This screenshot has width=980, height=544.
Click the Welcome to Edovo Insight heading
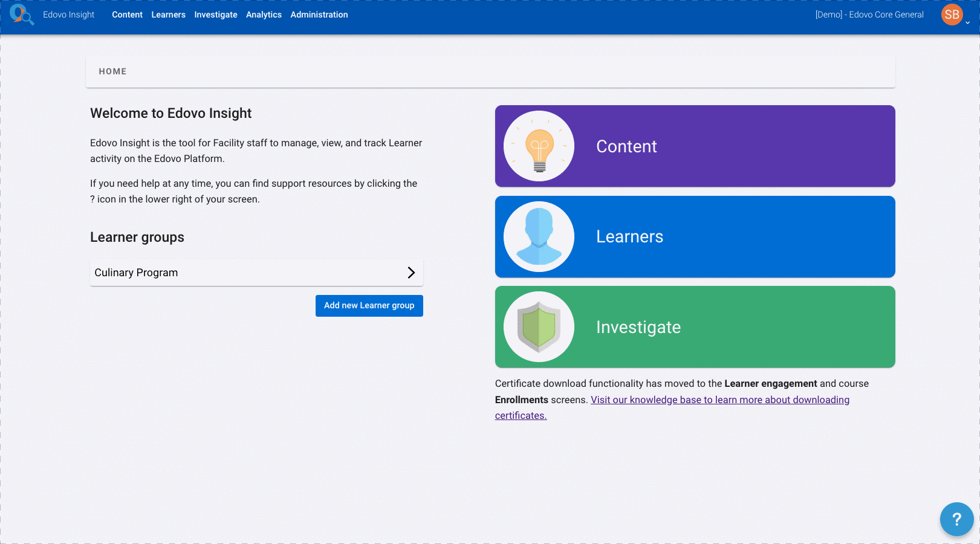click(x=171, y=113)
